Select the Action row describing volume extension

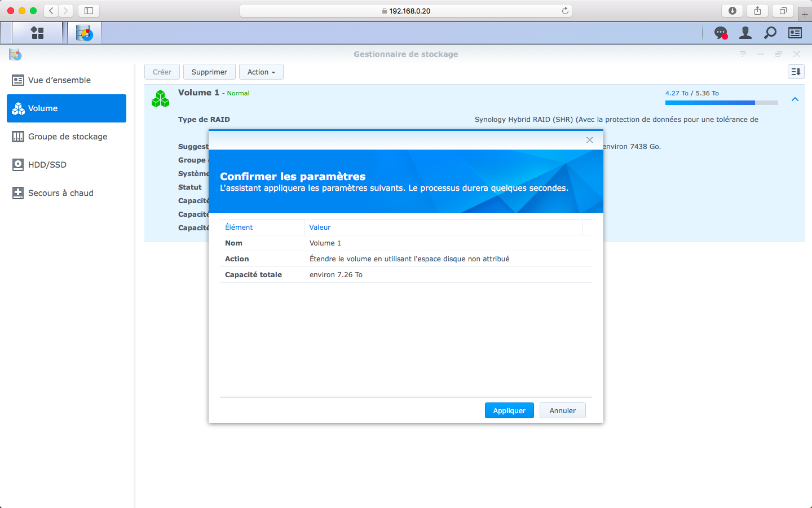[x=406, y=259]
